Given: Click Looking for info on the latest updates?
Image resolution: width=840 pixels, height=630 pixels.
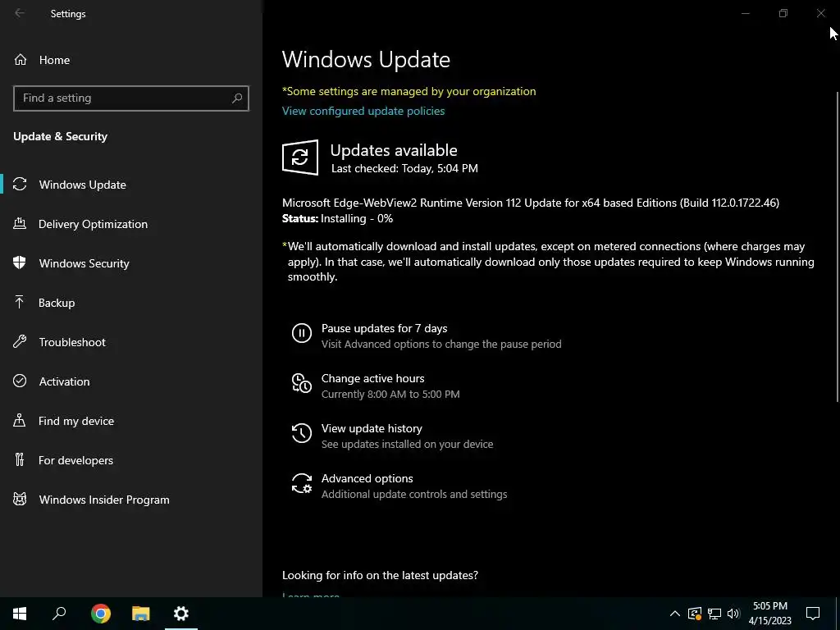Looking at the screenshot, I should 380,575.
